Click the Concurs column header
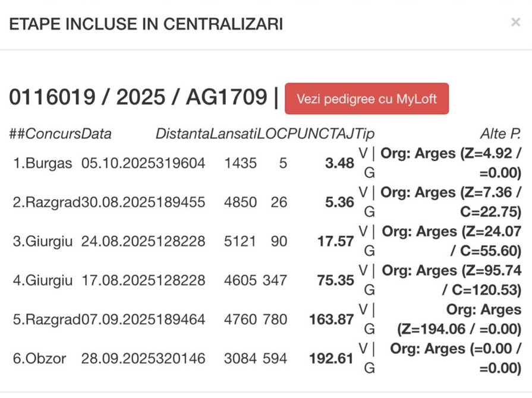This screenshot has height=398, width=532. coord(50,134)
